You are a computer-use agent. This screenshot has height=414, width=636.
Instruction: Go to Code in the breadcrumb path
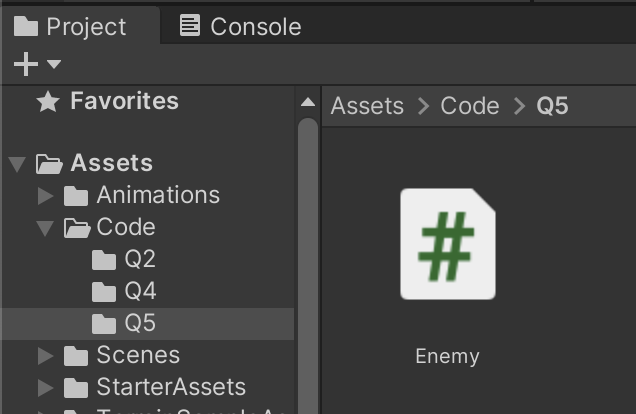pyautogui.click(x=470, y=106)
